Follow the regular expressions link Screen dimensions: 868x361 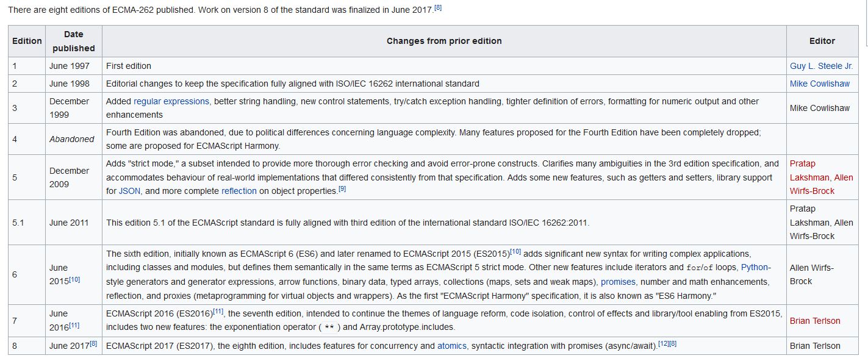click(171, 101)
